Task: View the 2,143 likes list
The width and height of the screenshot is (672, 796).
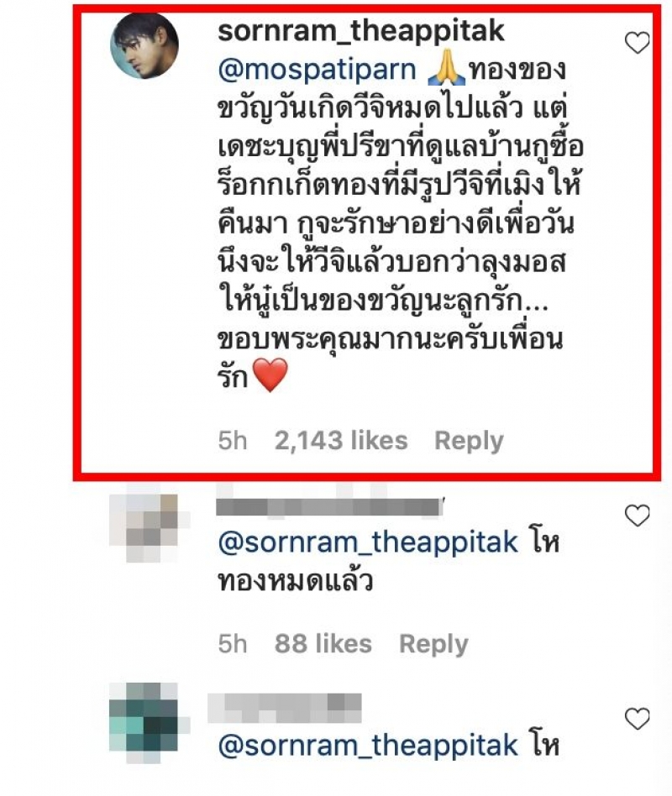Action: coord(341,440)
